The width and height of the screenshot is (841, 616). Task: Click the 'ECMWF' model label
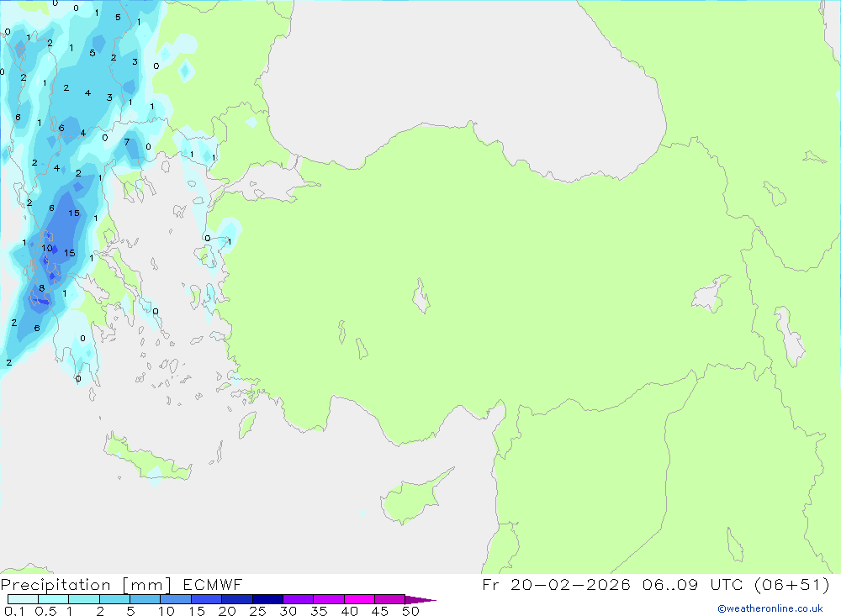(213, 584)
